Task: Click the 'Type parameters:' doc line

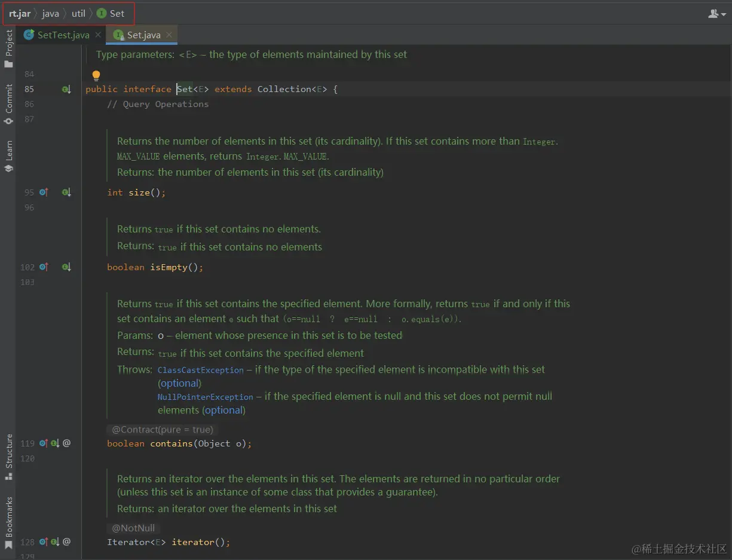Action: (252, 54)
